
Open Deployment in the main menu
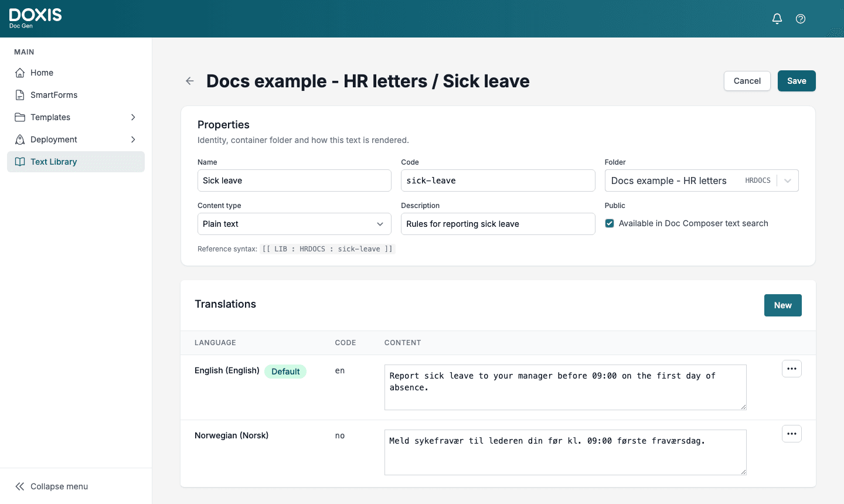76,139
